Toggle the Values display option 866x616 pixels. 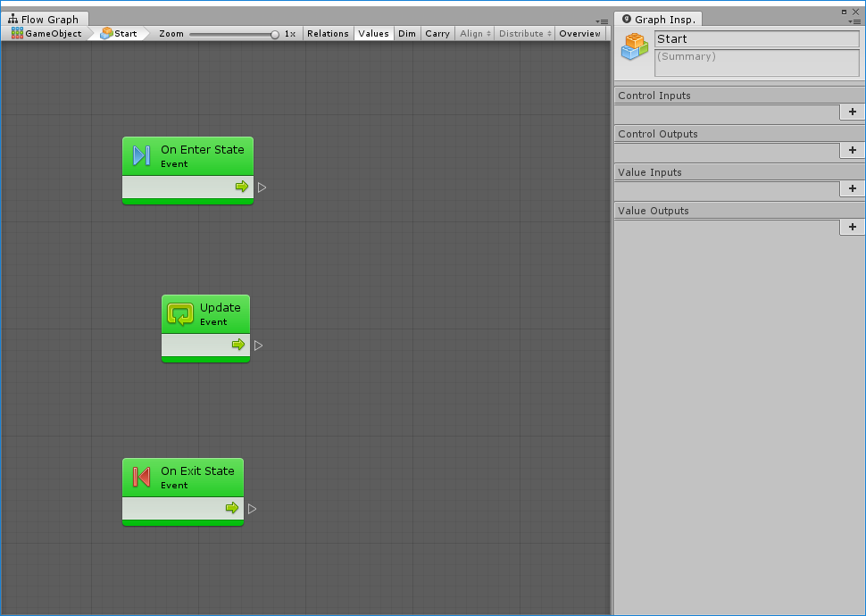pos(373,34)
